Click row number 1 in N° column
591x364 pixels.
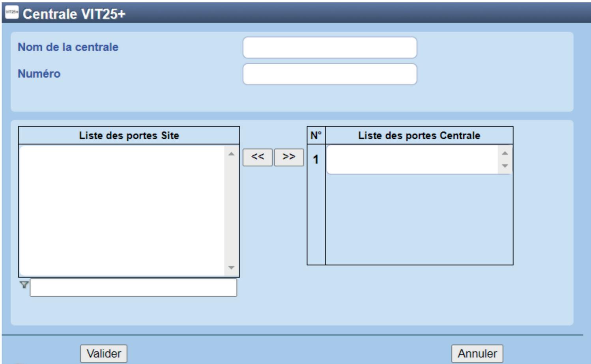tap(316, 159)
